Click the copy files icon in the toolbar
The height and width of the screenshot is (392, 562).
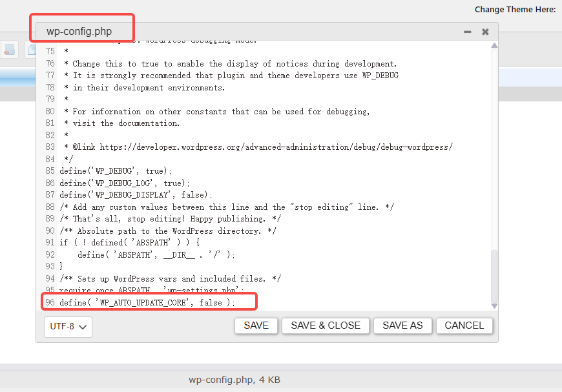coord(31,50)
